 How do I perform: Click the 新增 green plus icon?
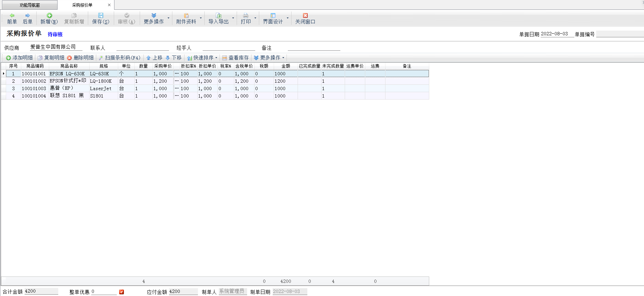(x=49, y=15)
